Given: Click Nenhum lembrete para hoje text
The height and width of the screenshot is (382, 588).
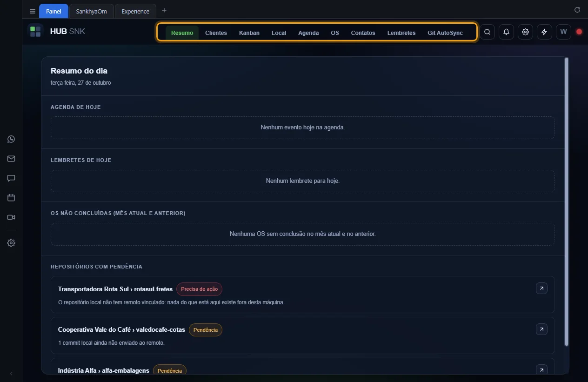Looking at the screenshot, I should (303, 181).
